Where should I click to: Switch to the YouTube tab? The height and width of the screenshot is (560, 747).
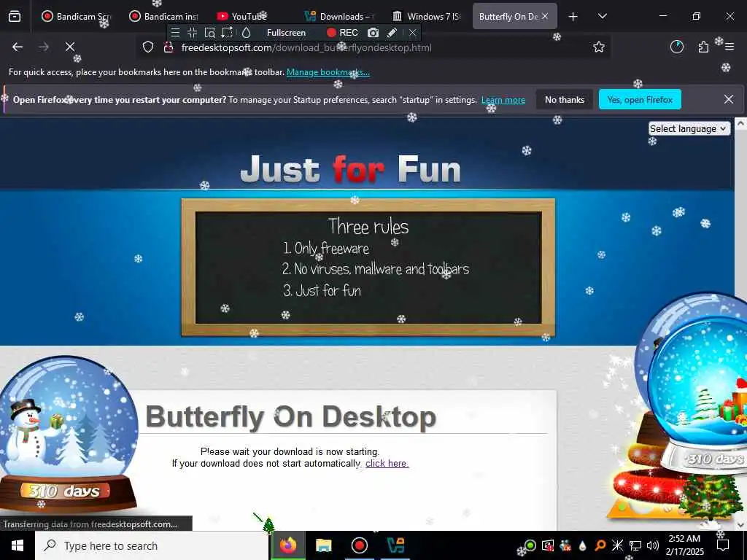pyautogui.click(x=251, y=16)
